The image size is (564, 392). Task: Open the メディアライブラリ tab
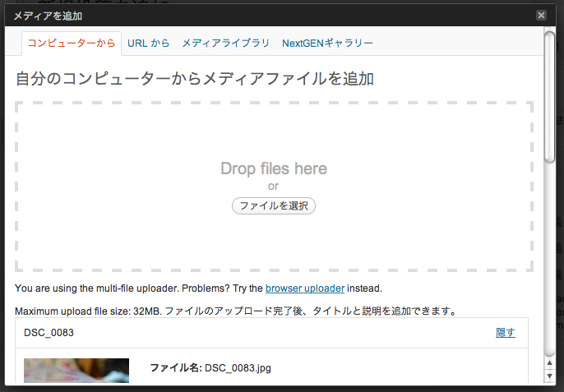tap(225, 44)
